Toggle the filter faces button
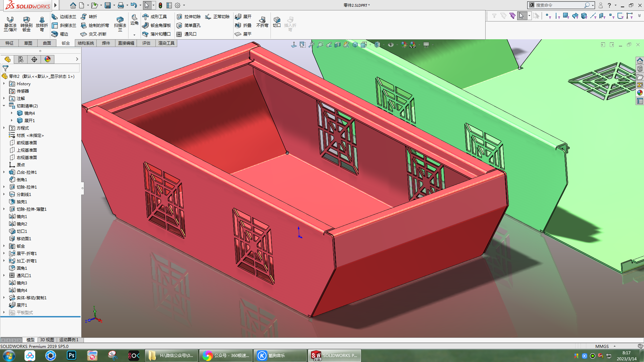 point(566,16)
